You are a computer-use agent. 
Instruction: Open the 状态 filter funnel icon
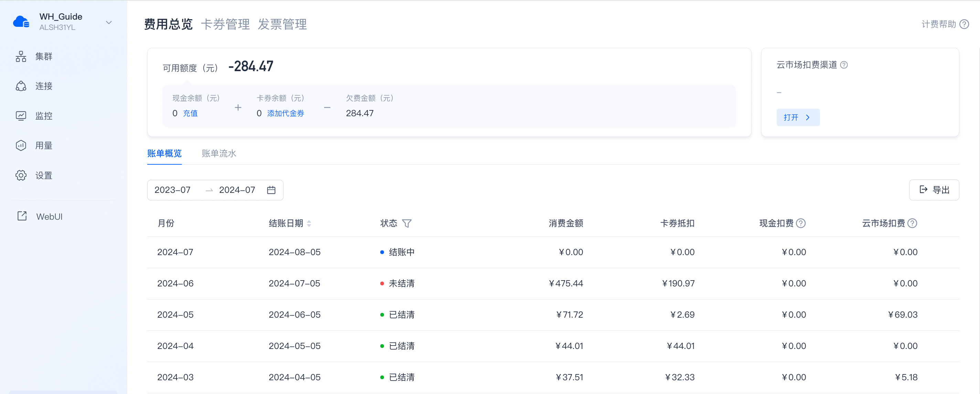[x=407, y=223]
